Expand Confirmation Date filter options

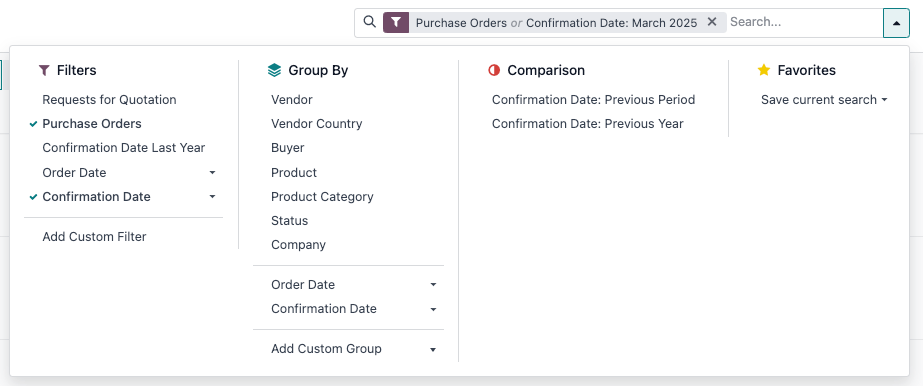(x=213, y=197)
